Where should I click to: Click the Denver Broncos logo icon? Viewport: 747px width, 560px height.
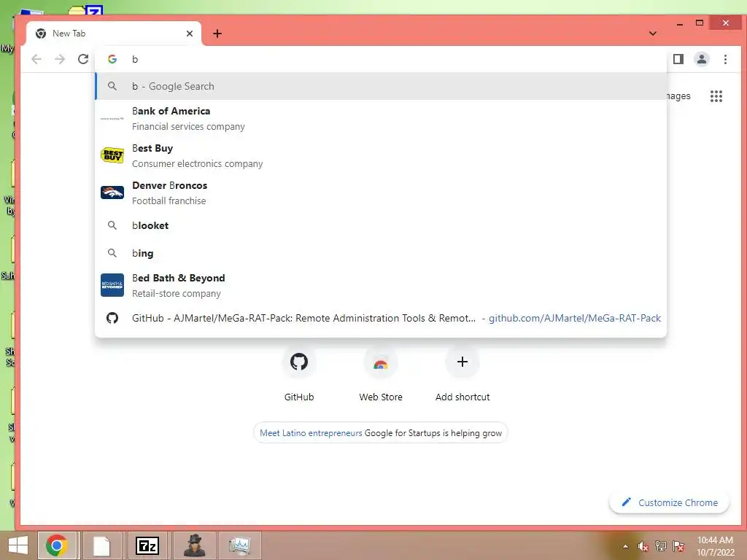tap(112, 192)
